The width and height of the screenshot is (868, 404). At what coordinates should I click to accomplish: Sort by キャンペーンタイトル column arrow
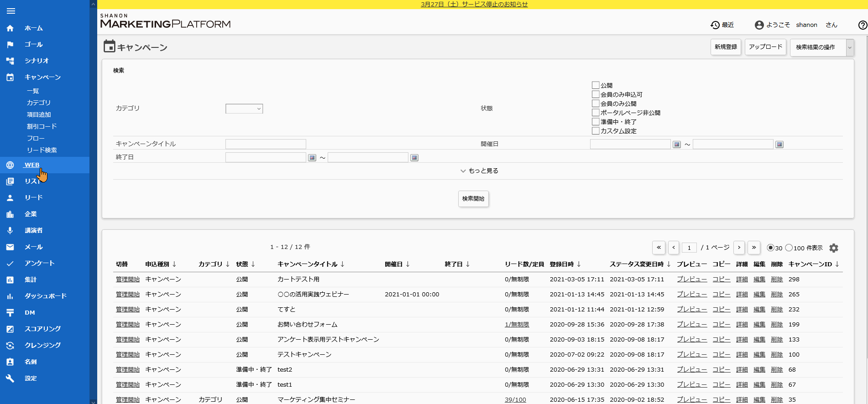[343, 264]
